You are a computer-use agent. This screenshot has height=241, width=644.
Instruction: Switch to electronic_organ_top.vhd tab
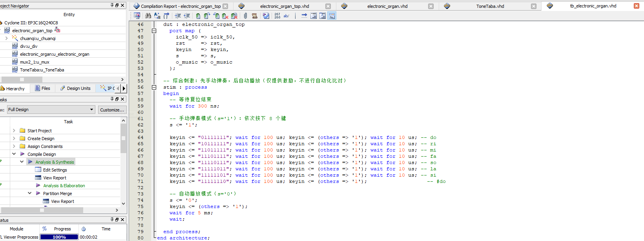[285, 6]
